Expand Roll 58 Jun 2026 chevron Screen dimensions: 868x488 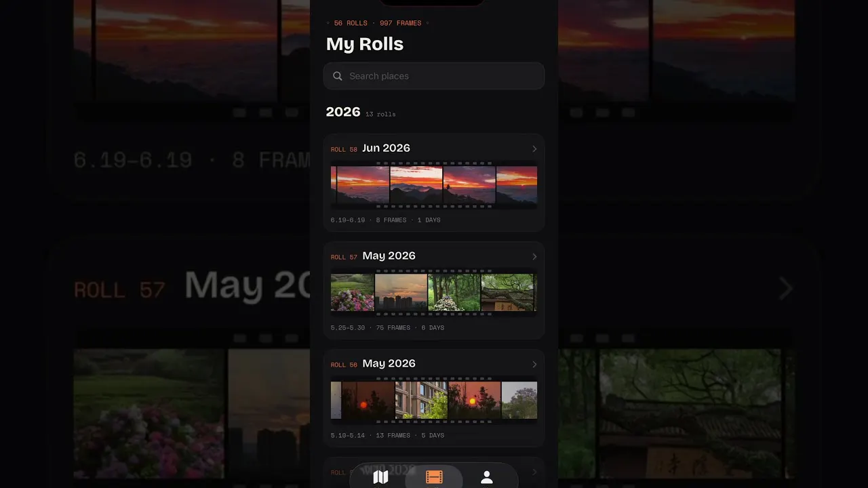(x=534, y=148)
